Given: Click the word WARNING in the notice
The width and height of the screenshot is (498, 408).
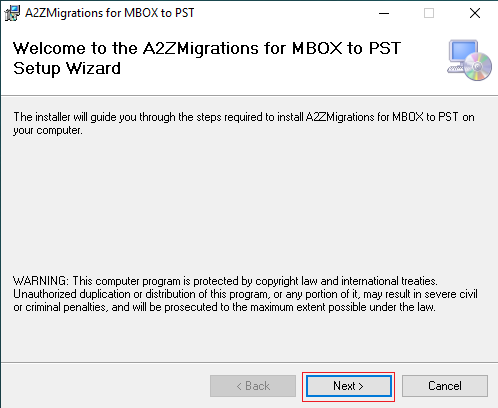Looking at the screenshot, I should point(40,281).
